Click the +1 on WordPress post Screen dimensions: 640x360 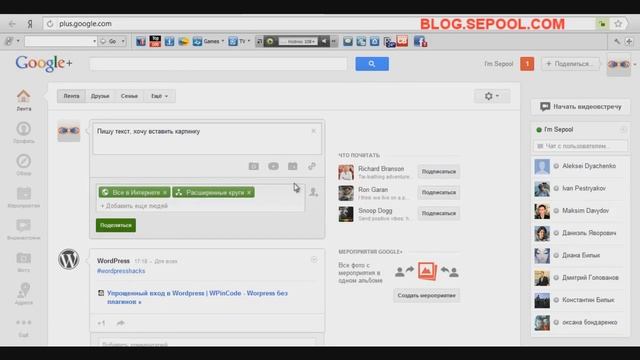coord(101,323)
